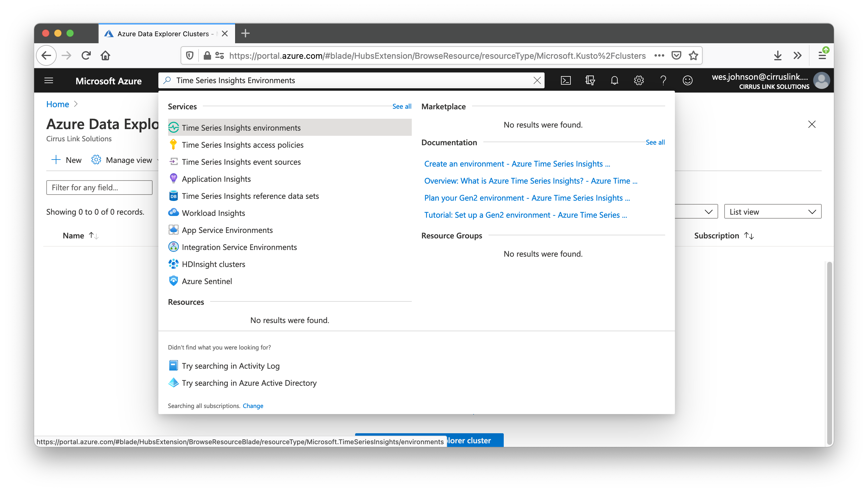
Task: Open the notifications bell
Action: point(614,80)
